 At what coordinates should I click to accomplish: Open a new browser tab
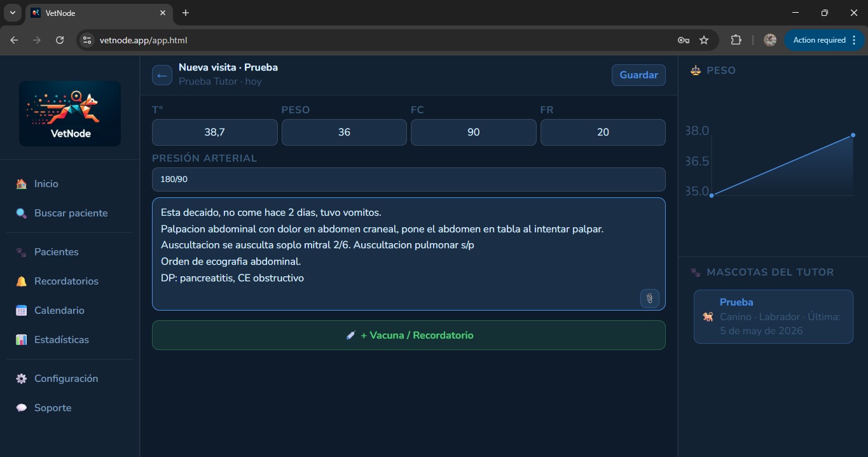pos(186,13)
